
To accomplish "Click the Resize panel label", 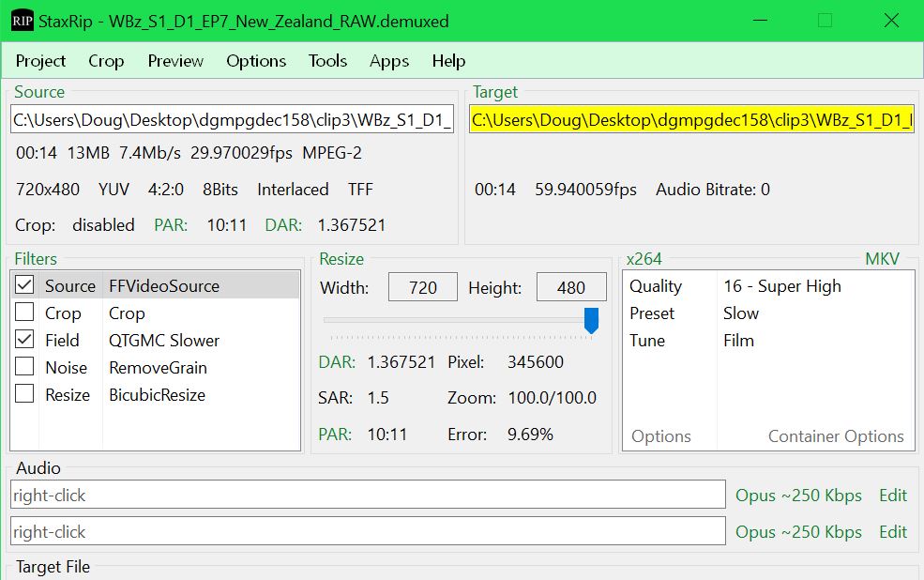I will (x=341, y=259).
